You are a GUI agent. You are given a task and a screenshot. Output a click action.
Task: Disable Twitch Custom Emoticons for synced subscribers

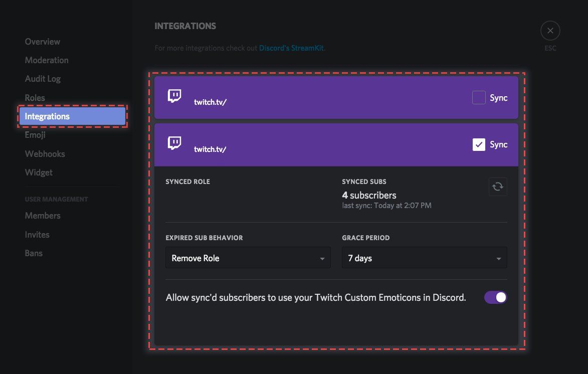(496, 297)
